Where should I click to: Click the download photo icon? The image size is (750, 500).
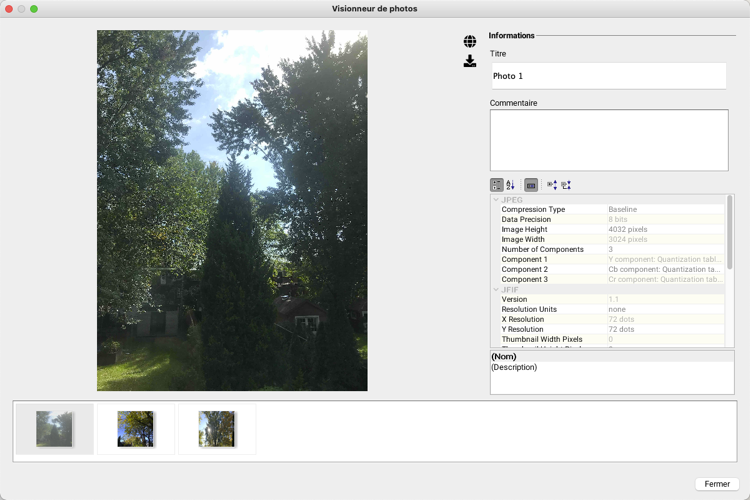(x=470, y=61)
